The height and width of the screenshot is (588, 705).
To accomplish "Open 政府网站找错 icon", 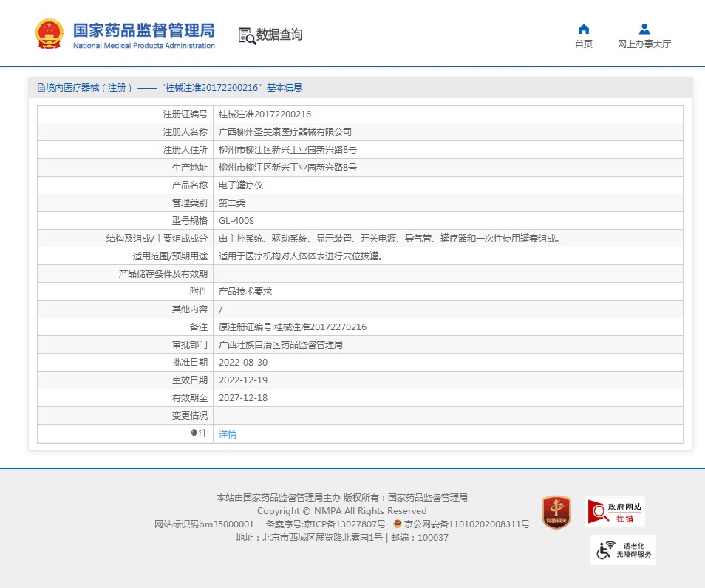I will tap(615, 511).
